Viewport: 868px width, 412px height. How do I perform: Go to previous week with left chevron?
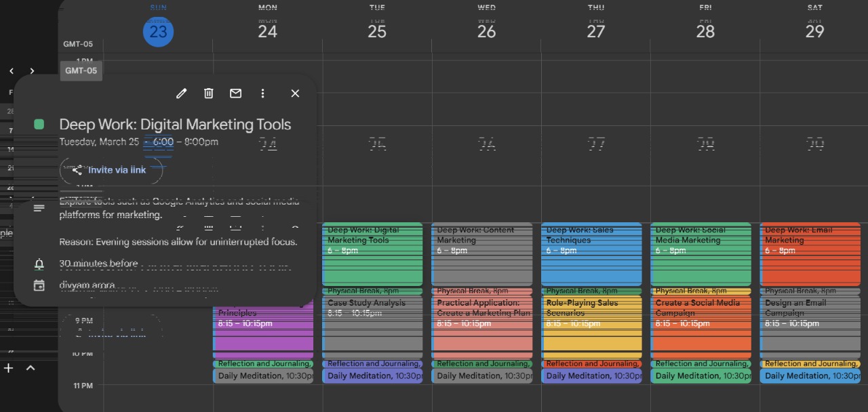click(11, 70)
